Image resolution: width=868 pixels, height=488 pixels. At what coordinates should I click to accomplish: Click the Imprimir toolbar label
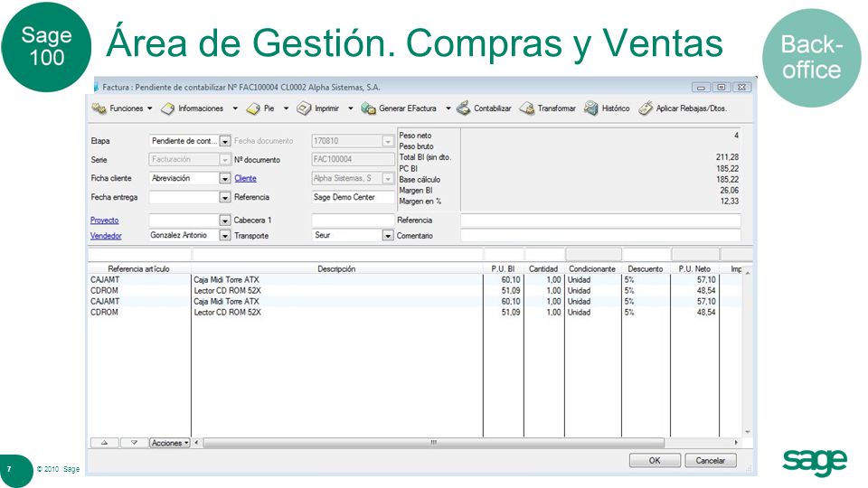point(326,108)
